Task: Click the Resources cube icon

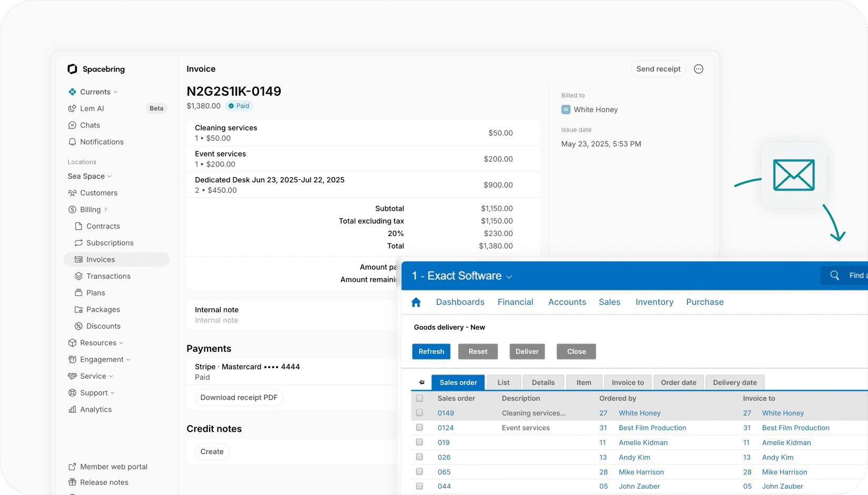Action: pos(72,343)
